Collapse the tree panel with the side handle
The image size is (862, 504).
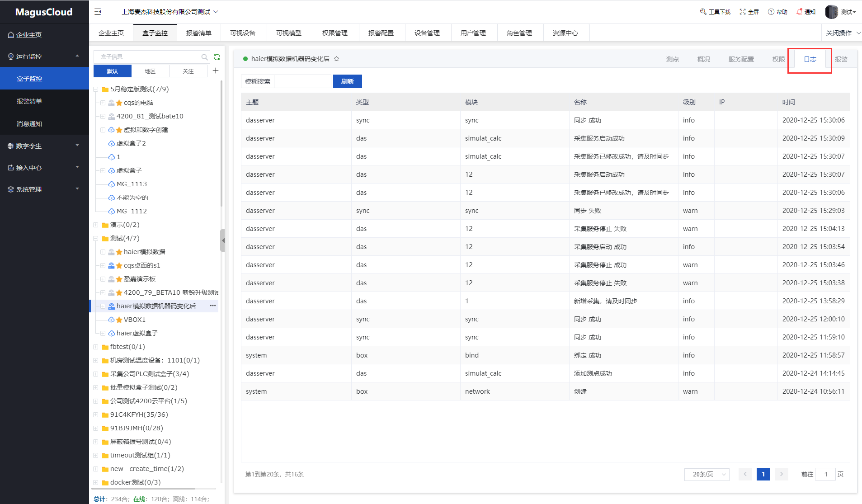point(223,240)
